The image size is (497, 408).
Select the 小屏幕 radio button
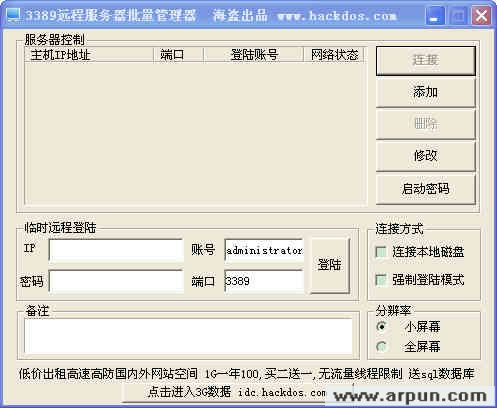(382, 326)
